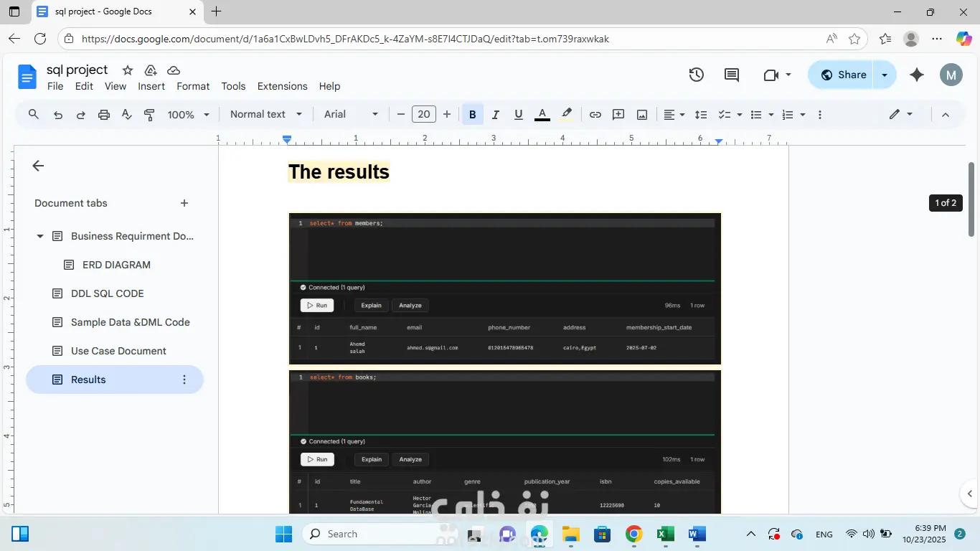This screenshot has height=551, width=980.
Task: Open Results tab options menu
Action: [x=184, y=380]
